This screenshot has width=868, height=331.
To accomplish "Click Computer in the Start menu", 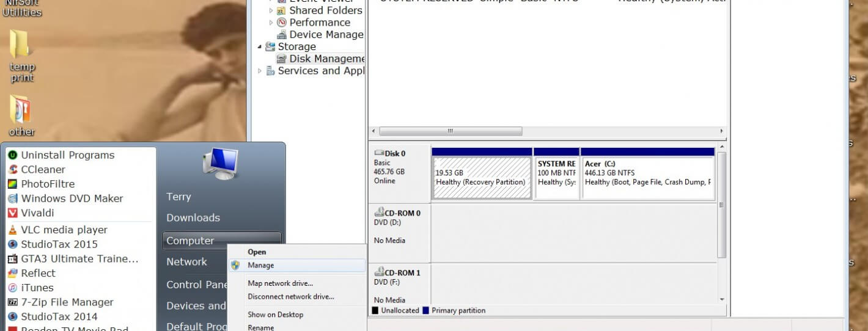I will (222, 241).
